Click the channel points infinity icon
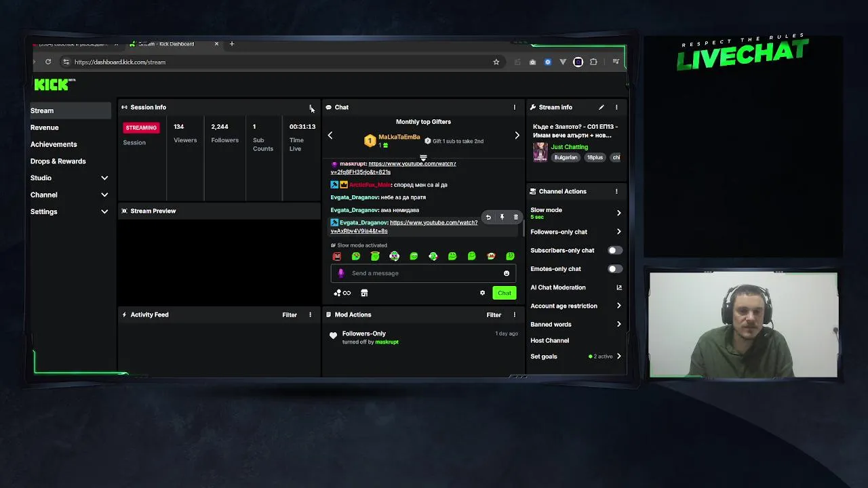868x488 pixels. click(342, 293)
